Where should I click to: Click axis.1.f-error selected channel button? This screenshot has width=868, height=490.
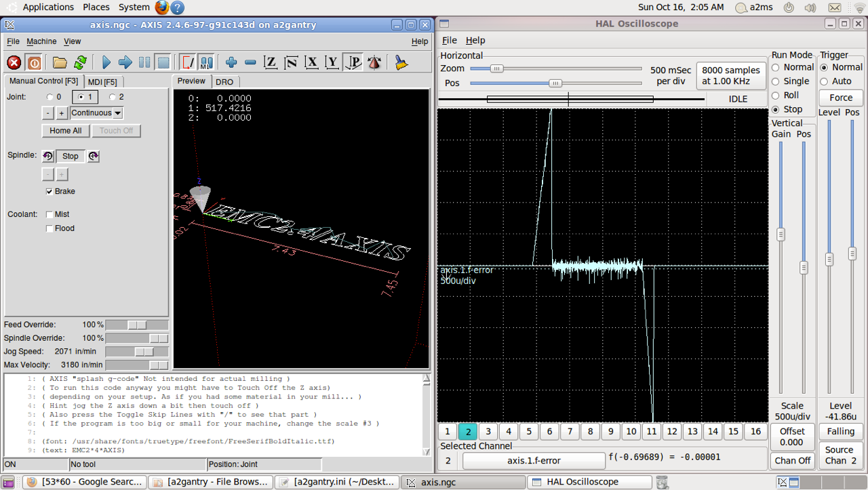533,461
